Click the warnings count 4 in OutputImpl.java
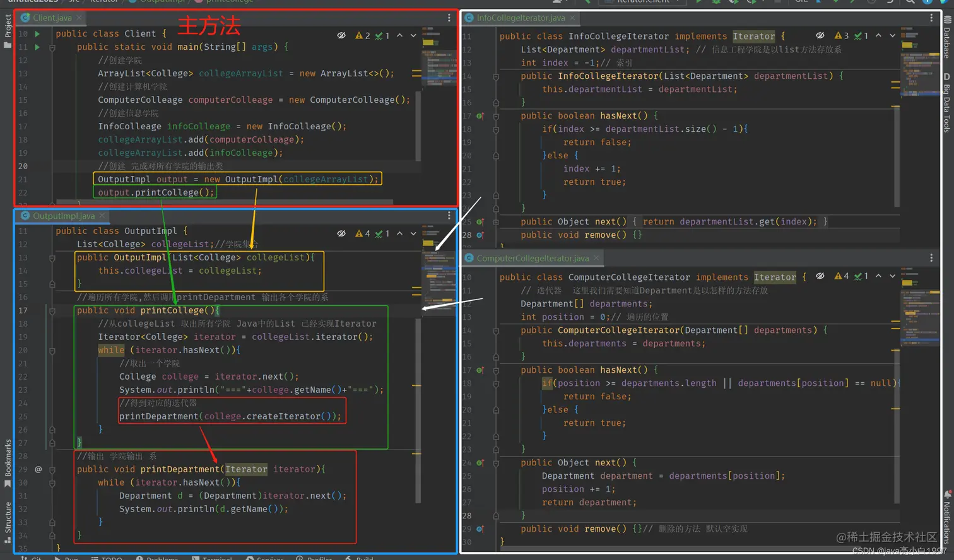 point(363,233)
